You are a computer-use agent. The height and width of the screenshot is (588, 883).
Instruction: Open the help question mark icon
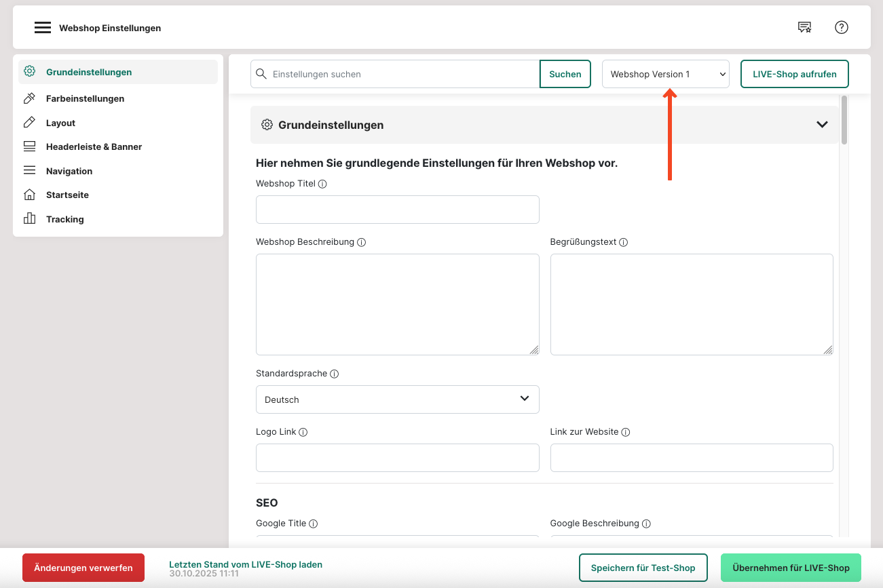[x=842, y=28]
